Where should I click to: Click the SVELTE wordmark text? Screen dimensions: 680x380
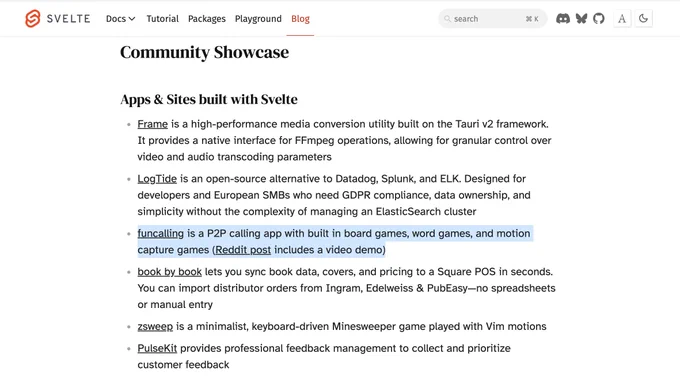69,19
